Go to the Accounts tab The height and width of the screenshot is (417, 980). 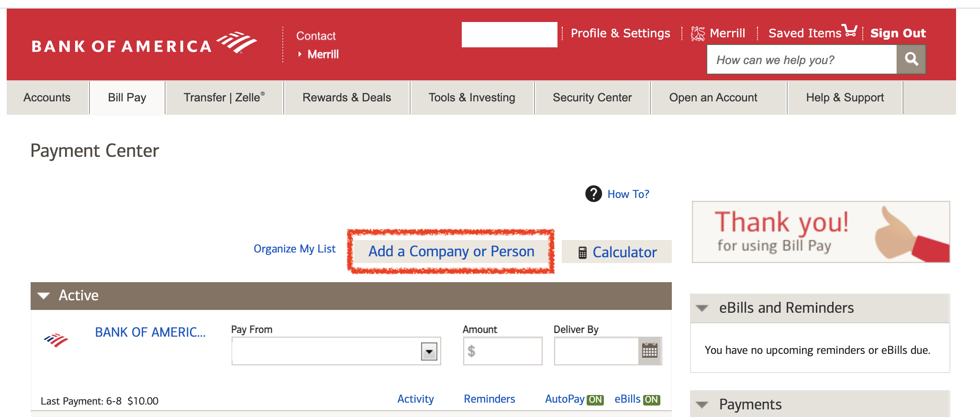(x=47, y=98)
